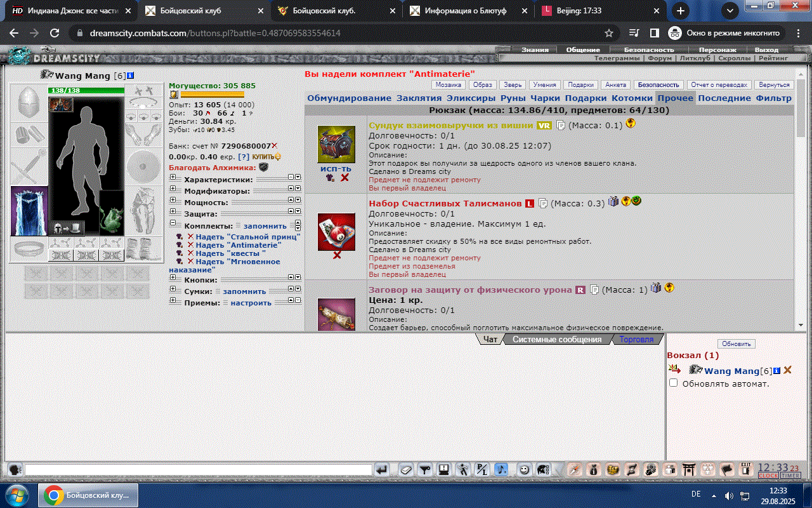The image size is (812, 508).
Task: Open the smiley face emoticons icon
Action: [524, 470]
